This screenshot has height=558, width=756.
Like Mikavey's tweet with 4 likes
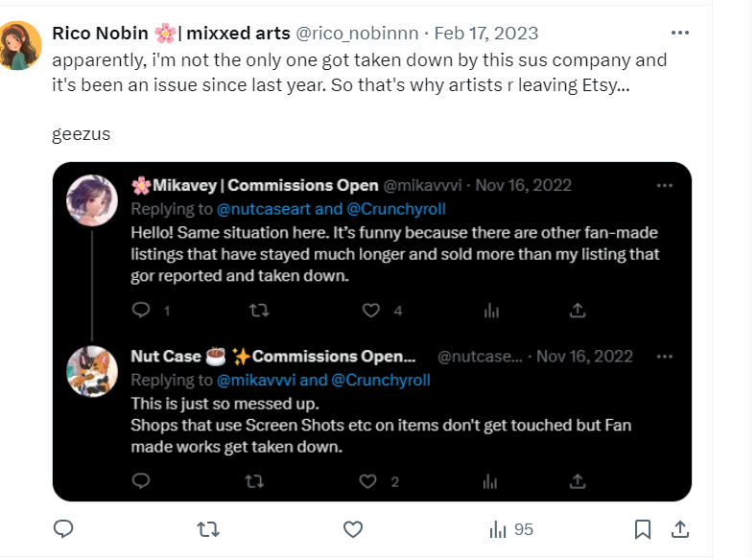(x=372, y=311)
